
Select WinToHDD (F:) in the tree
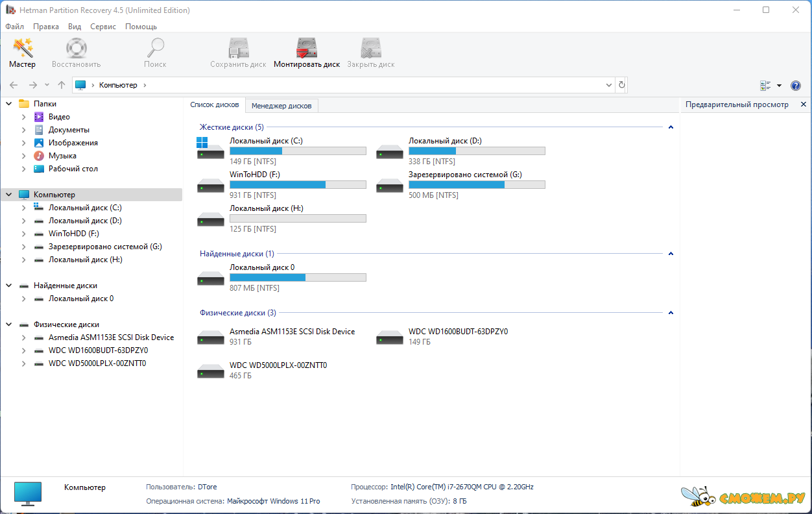74,234
